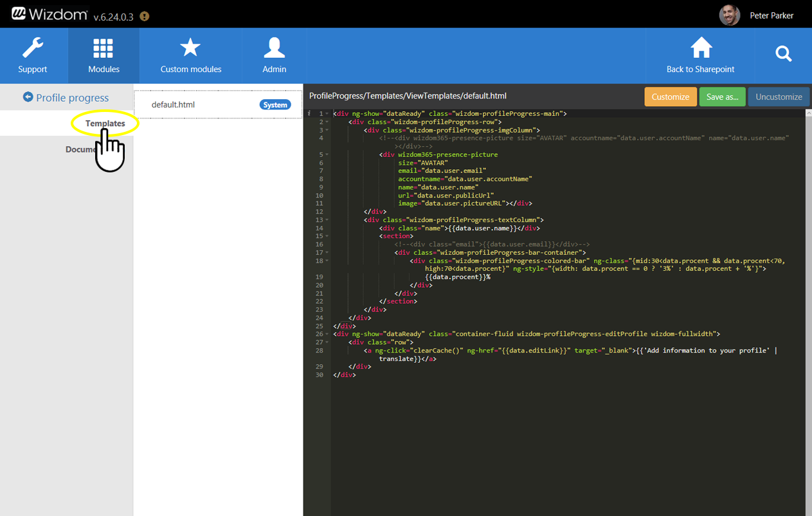812x516 pixels.
Task: Collapse the code fold on line 2
Action: [327, 122]
